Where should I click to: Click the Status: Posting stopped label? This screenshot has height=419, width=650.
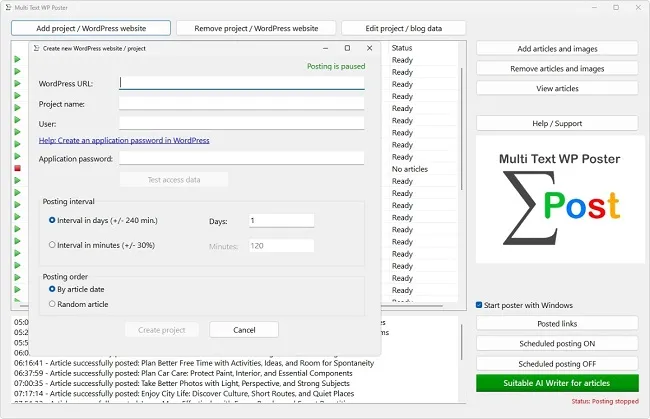(605, 401)
